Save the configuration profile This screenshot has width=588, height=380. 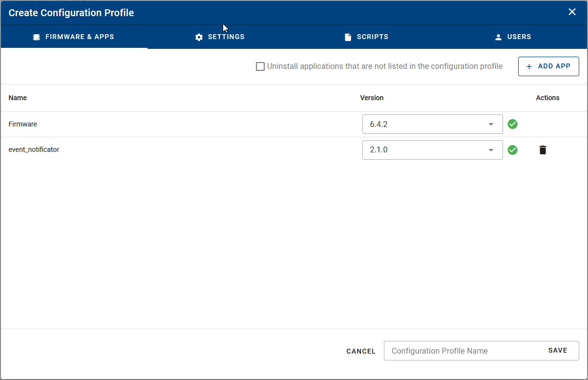[x=557, y=350]
